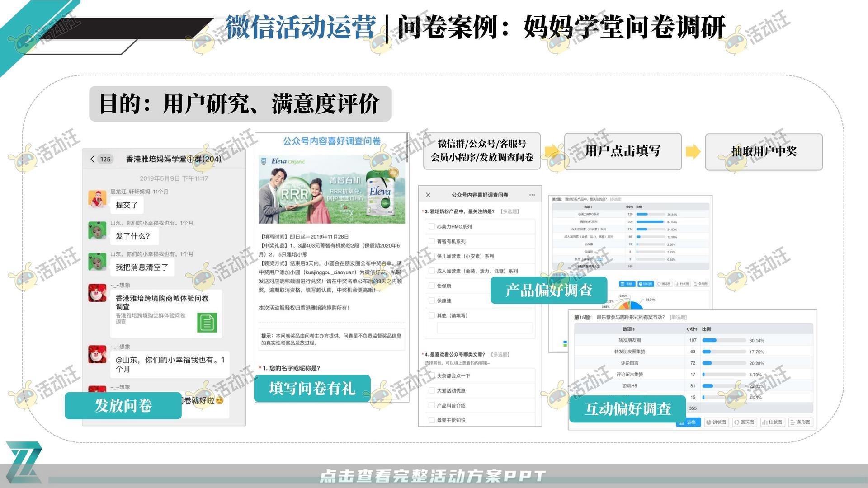Open the three-dot menu in the survey header
The height and width of the screenshot is (488, 868).
tap(532, 195)
